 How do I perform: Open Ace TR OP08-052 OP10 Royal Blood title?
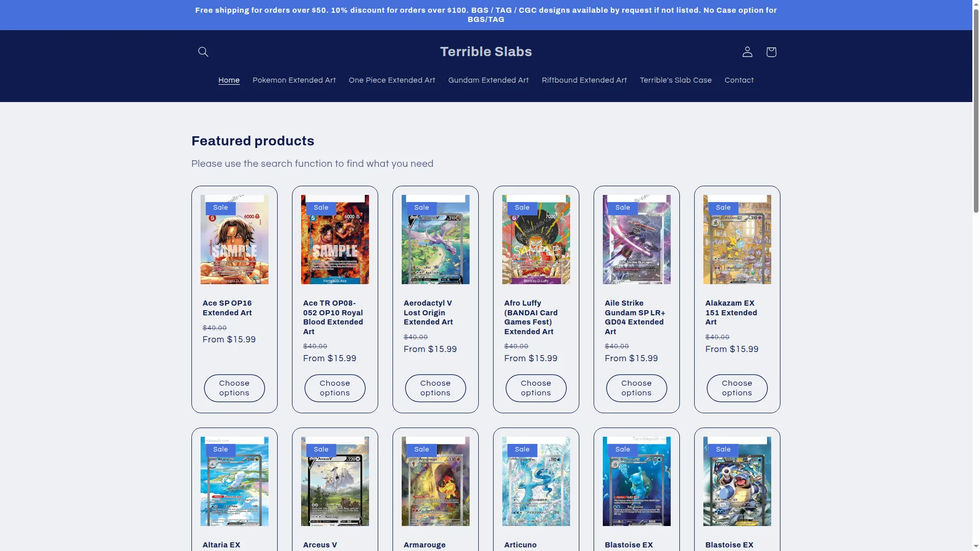click(333, 317)
